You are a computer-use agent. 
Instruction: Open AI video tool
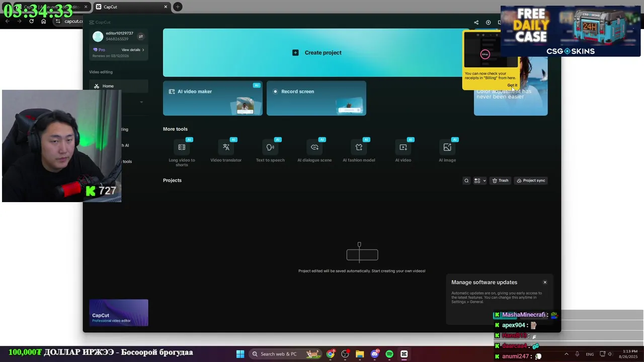[403, 151]
